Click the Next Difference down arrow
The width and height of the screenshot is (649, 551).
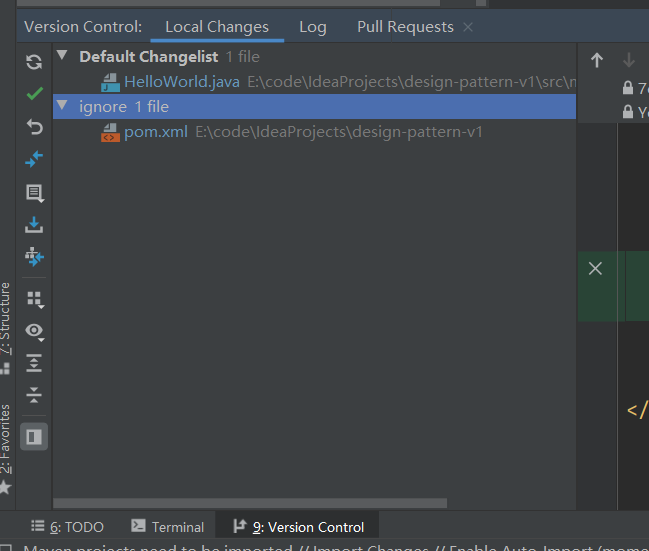(628, 60)
